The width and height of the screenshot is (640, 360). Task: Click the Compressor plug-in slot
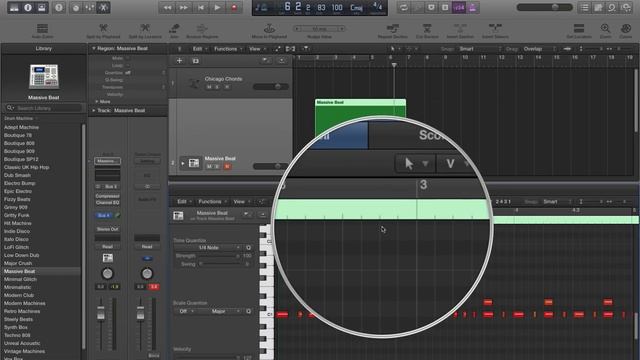pyautogui.click(x=107, y=196)
